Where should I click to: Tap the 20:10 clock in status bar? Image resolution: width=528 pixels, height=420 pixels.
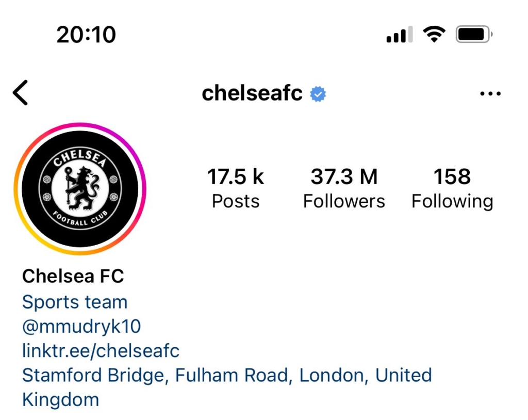86,35
